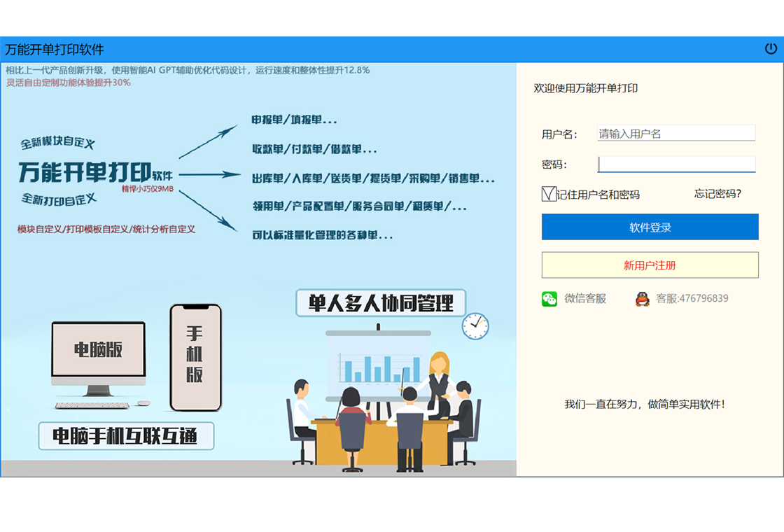Click the large 万能开单打印 logo text
The image size is (784, 532).
coord(85,172)
